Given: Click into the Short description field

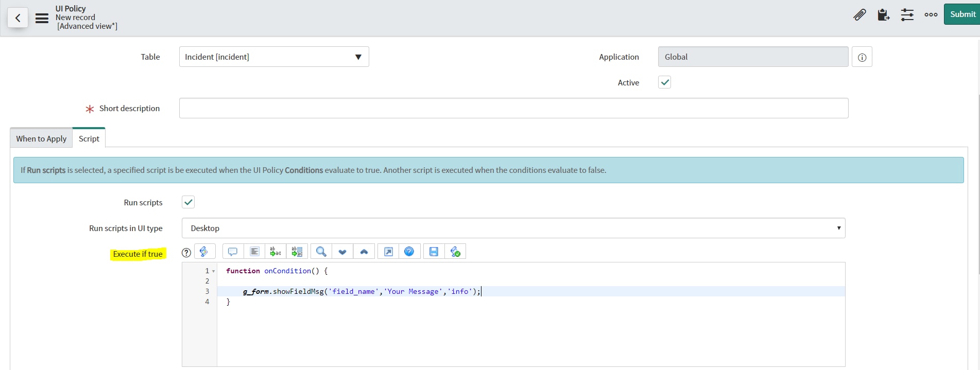Looking at the screenshot, I should 513,108.
